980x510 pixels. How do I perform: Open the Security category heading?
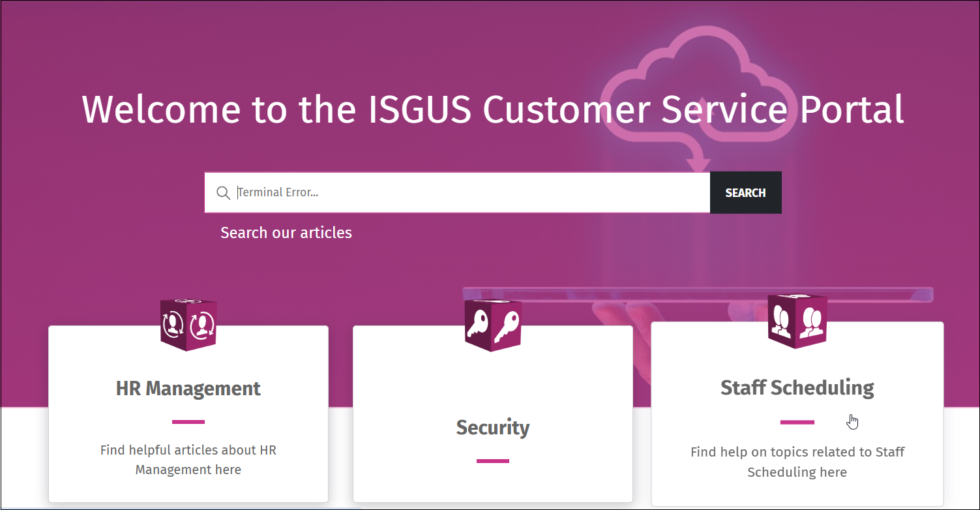(x=493, y=428)
